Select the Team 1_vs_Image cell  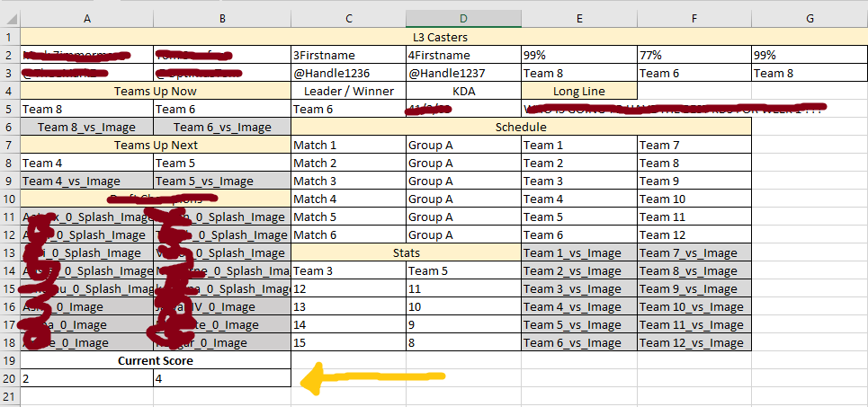point(579,252)
